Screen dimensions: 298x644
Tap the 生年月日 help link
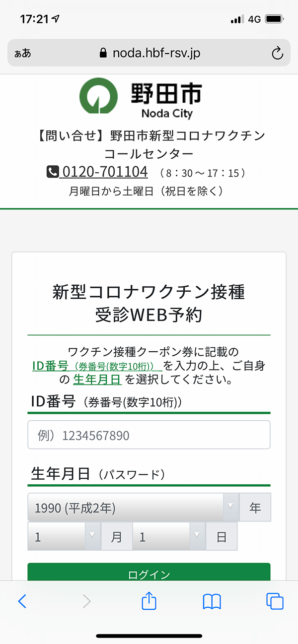pos(97,380)
